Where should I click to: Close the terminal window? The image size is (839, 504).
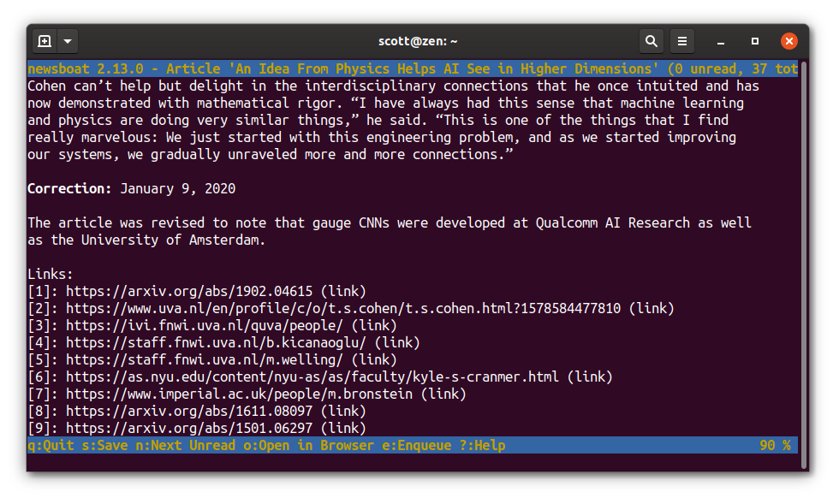click(789, 41)
